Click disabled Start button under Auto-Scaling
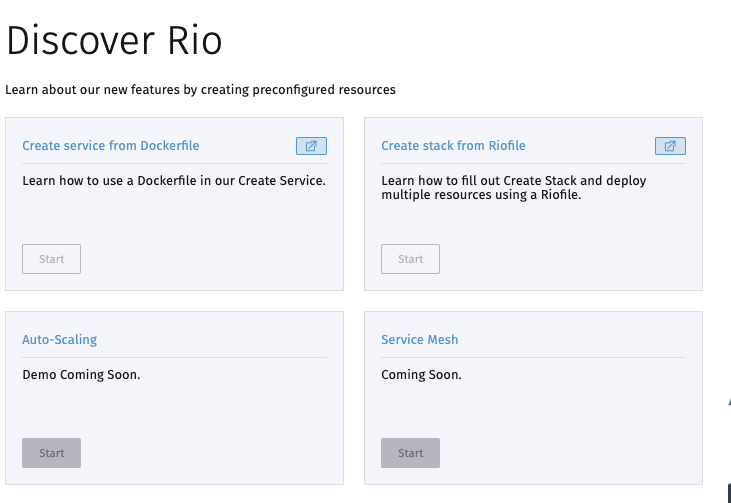Screen dimensions: 731x503 (x=51, y=453)
